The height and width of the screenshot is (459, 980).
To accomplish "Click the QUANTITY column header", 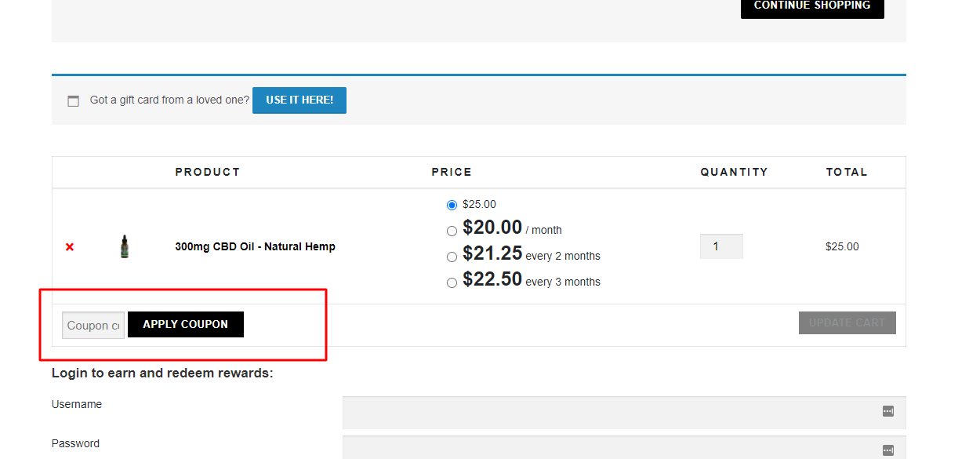I will pyautogui.click(x=735, y=172).
